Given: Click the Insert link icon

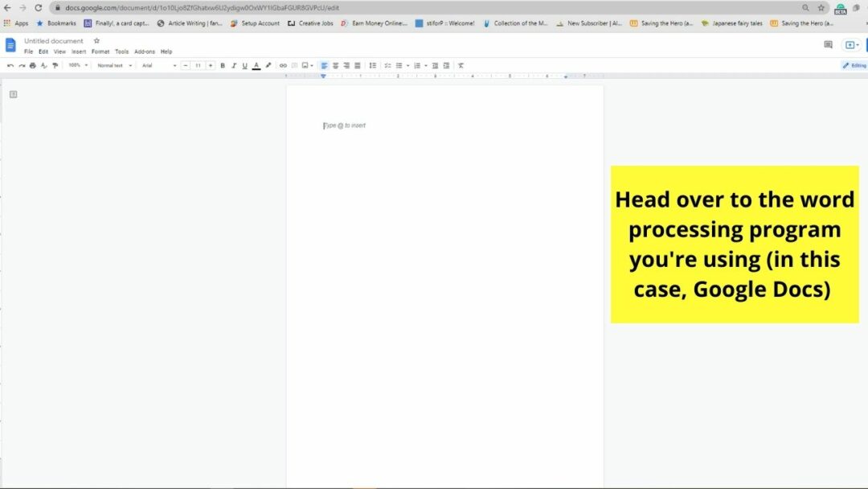Looking at the screenshot, I should [x=283, y=65].
